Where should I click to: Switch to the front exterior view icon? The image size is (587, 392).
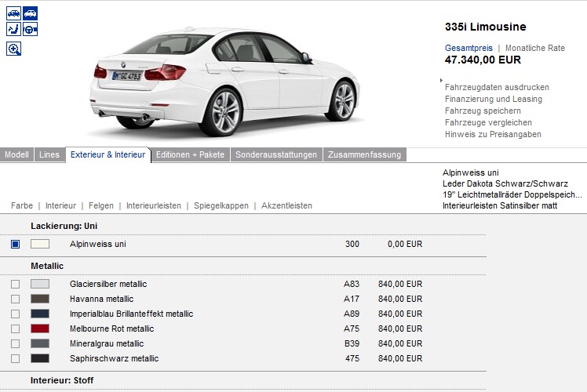tap(13, 13)
